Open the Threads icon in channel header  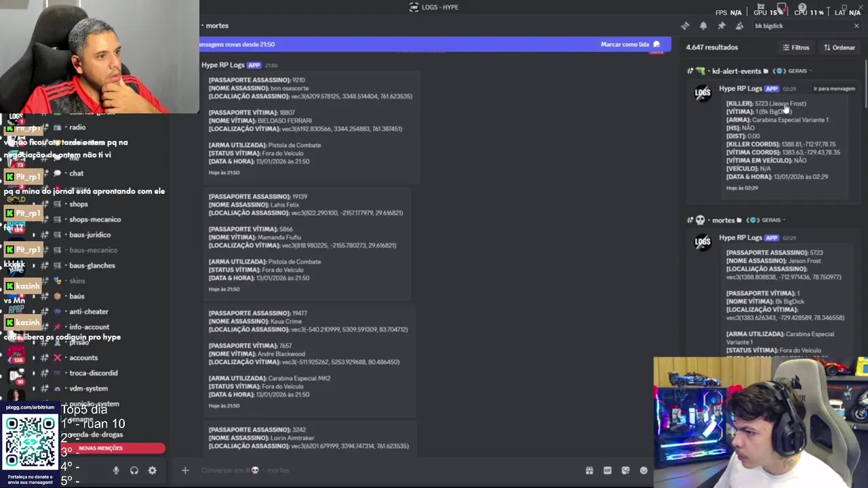coord(685,26)
